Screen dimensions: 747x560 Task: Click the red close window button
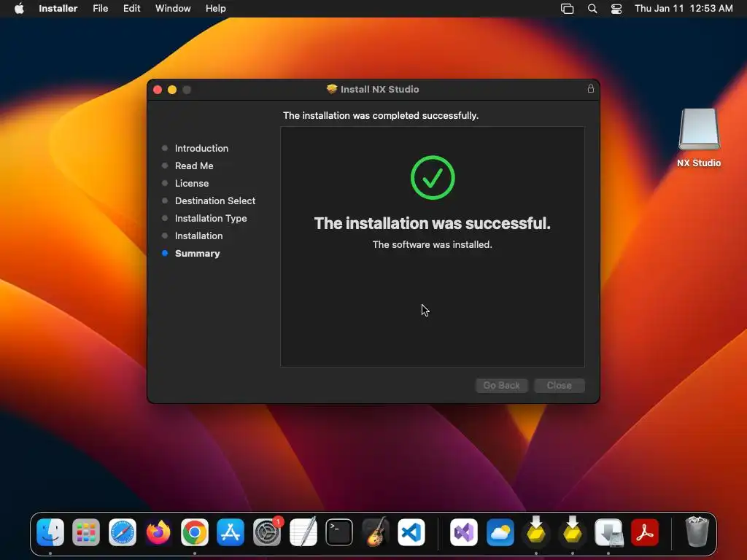coord(158,90)
